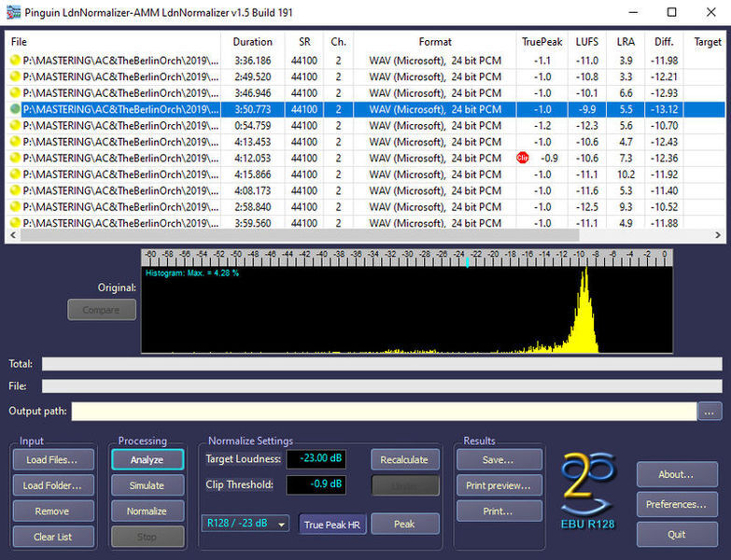Click the Diff. value -11.98
This screenshot has height=560, width=731.
pos(664,61)
